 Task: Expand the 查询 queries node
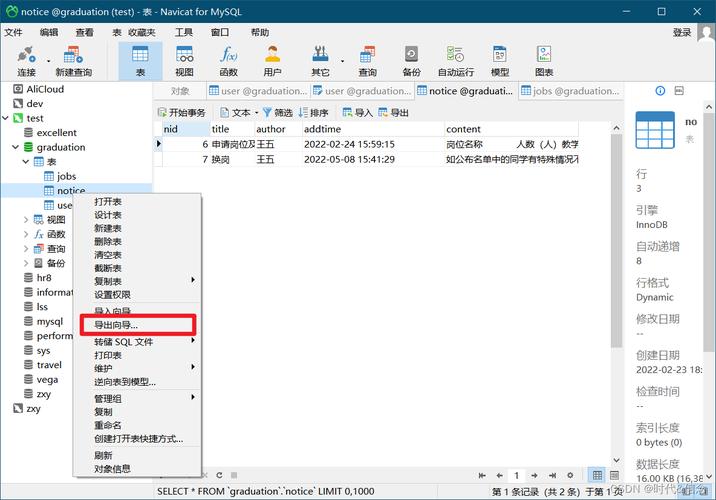click(x=26, y=249)
